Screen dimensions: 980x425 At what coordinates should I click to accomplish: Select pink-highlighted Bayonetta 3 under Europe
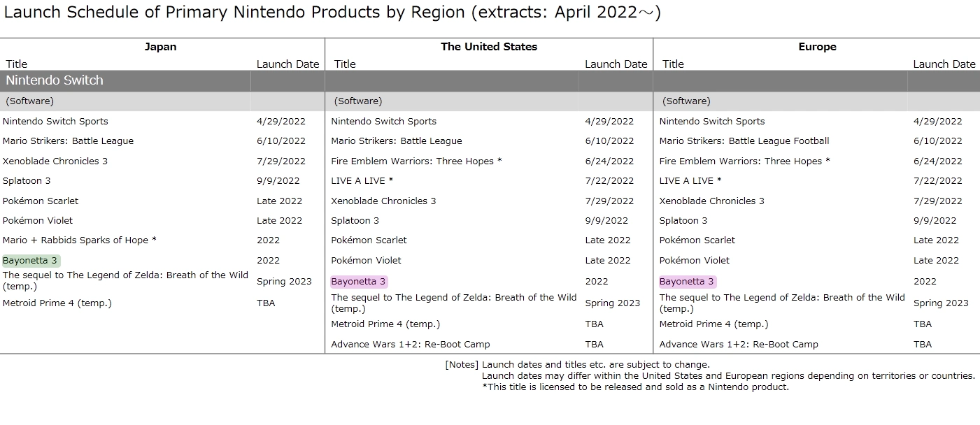point(686,282)
